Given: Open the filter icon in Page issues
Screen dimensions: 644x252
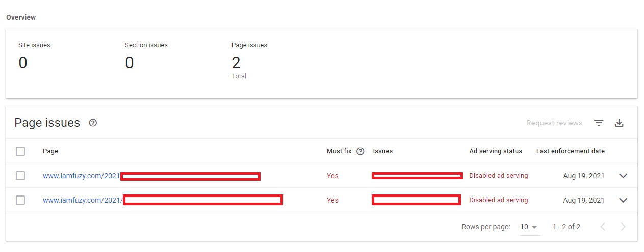Looking at the screenshot, I should click(x=599, y=123).
